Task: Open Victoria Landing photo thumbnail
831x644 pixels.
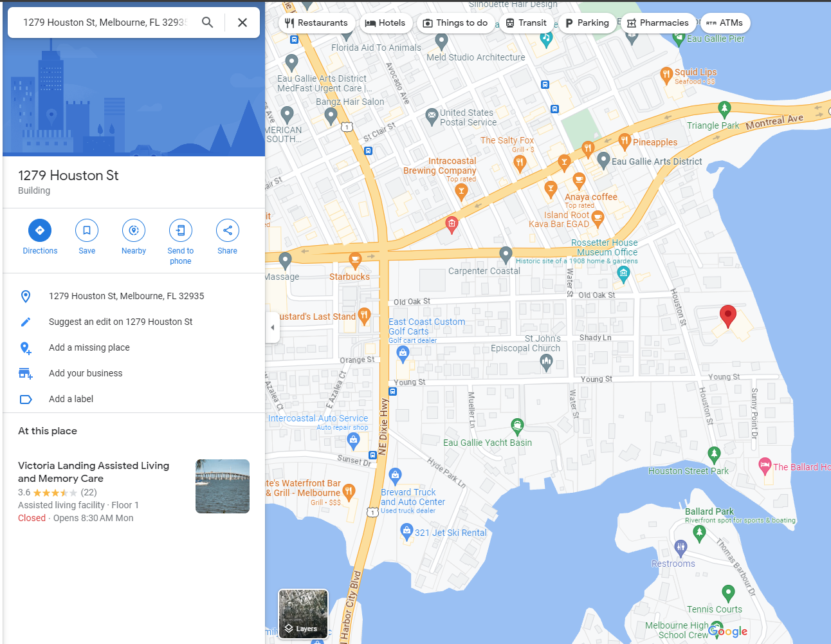Action: (x=223, y=486)
